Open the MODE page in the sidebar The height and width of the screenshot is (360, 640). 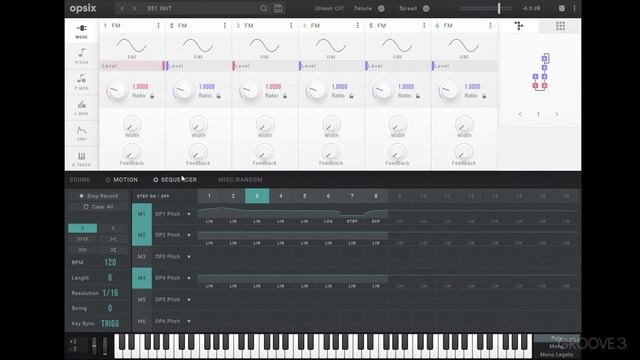coord(82,31)
